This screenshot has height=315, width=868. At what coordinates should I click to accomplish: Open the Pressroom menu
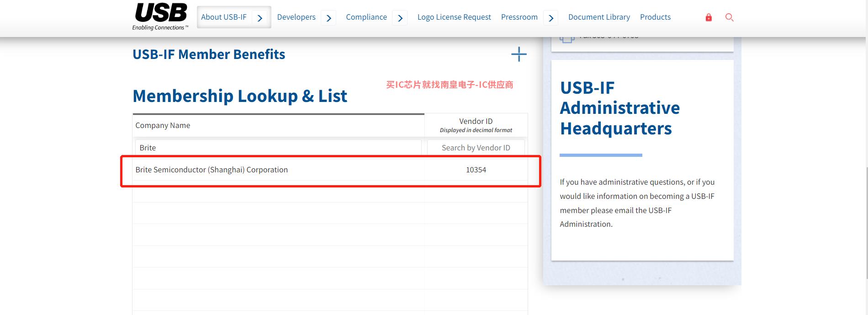click(x=519, y=17)
